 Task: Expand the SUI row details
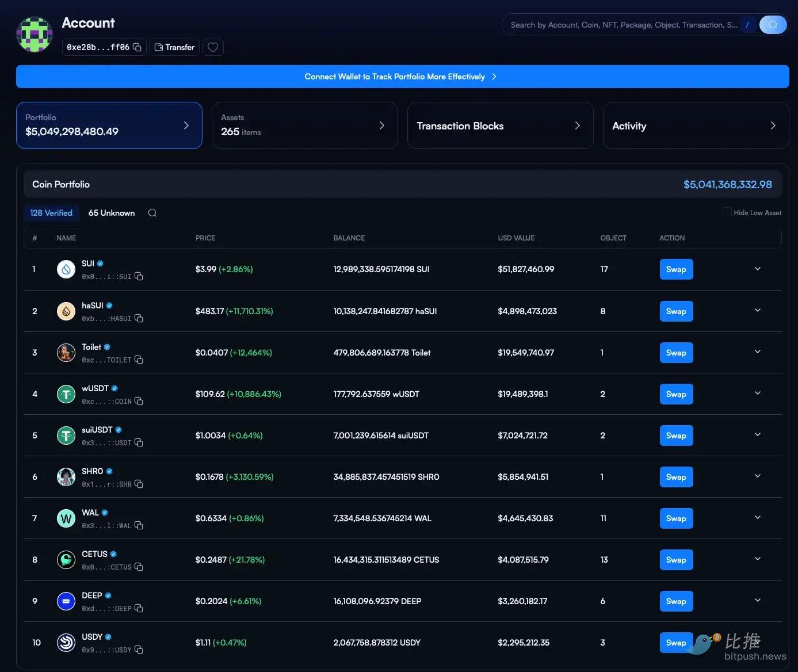[757, 269]
